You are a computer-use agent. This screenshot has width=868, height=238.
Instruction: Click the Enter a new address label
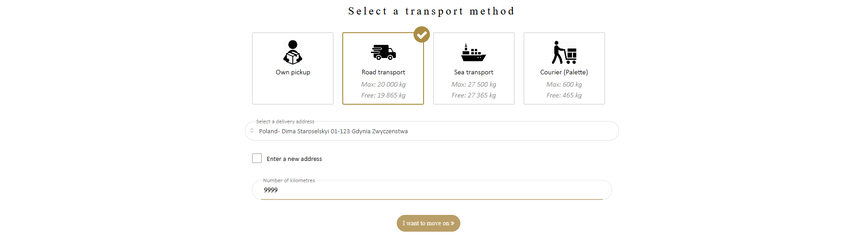tap(294, 159)
